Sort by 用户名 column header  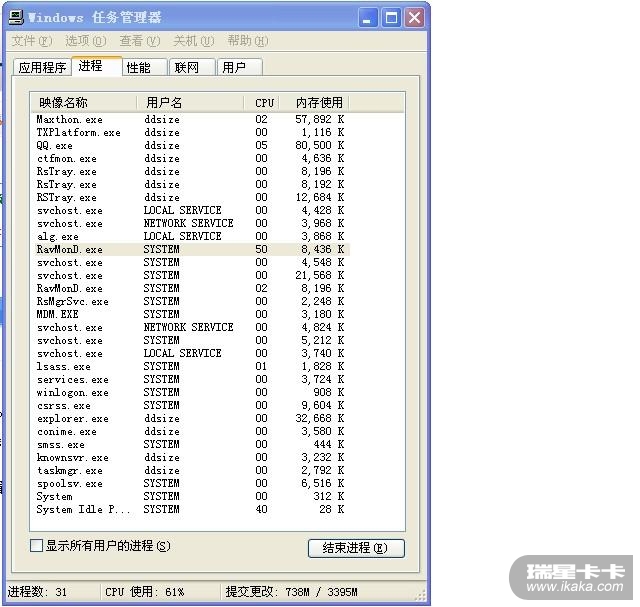pos(190,102)
